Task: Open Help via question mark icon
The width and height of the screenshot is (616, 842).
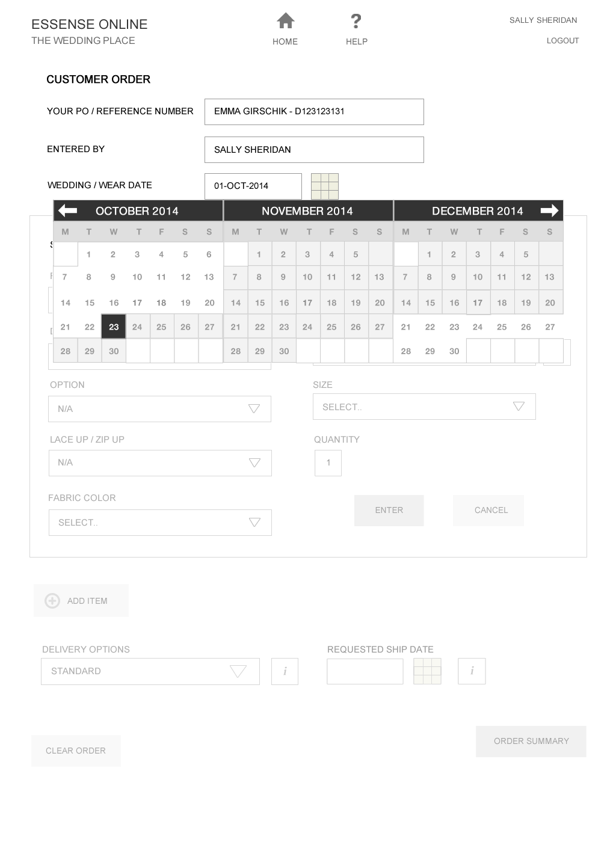Action: coord(356,22)
